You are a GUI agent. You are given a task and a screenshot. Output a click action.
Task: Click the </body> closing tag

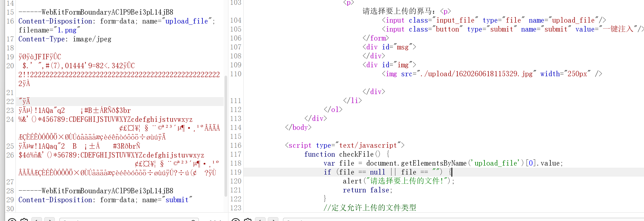[298, 127]
